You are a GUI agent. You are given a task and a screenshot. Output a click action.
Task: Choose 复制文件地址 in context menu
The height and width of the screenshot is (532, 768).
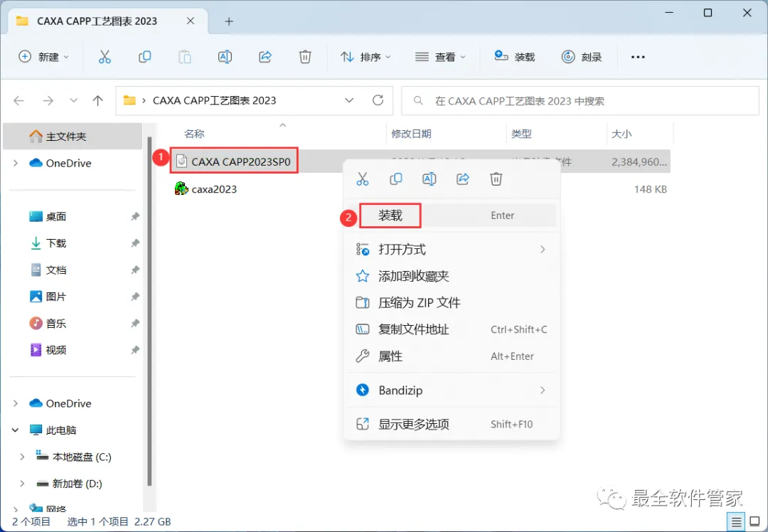coord(451,330)
